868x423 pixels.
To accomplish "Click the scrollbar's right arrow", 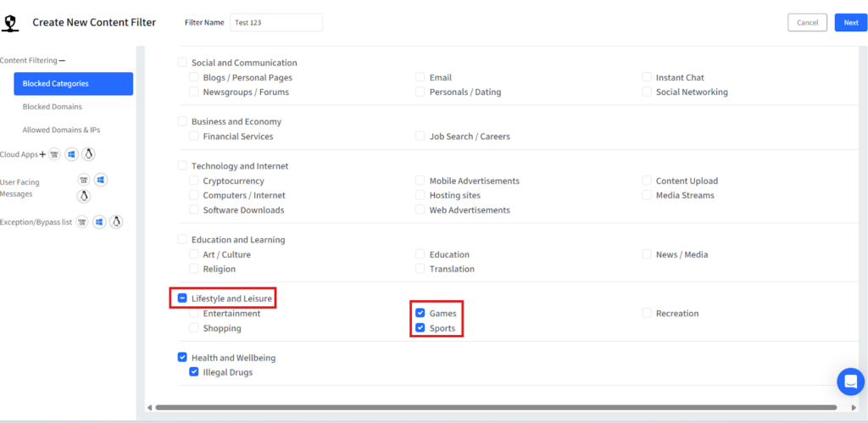I will (x=854, y=408).
